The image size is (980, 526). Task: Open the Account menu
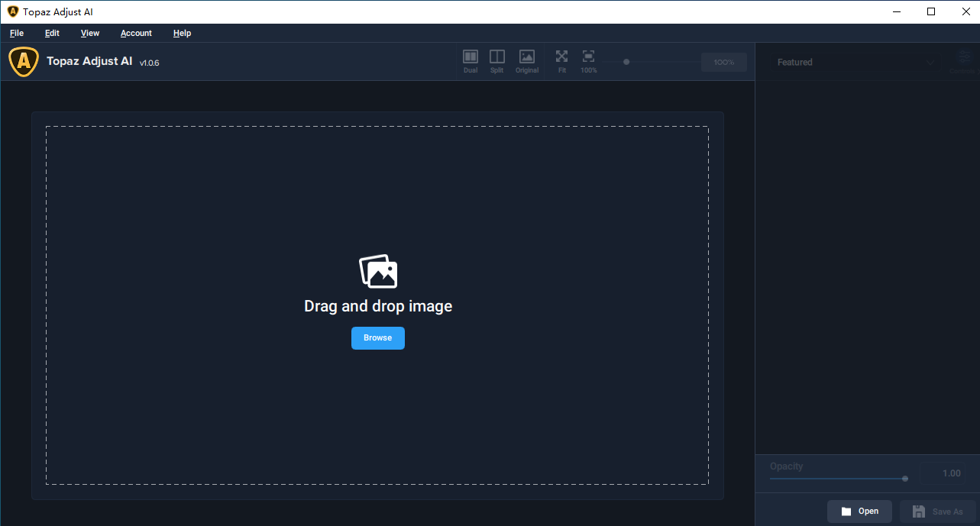[136, 33]
